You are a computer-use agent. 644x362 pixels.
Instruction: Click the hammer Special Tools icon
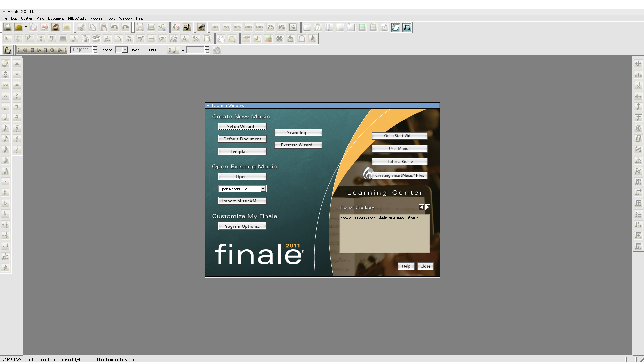click(x=246, y=39)
